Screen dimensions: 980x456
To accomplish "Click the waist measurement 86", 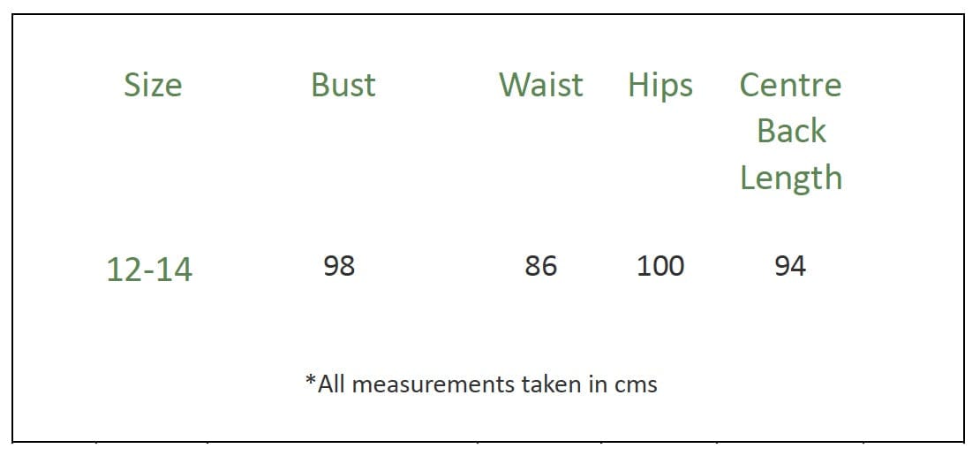I will [540, 265].
